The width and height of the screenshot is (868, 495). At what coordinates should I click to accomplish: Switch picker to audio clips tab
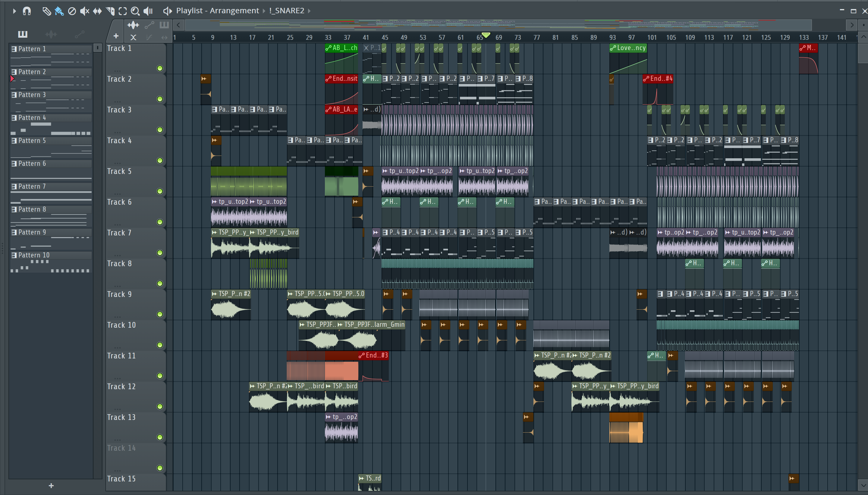point(51,34)
